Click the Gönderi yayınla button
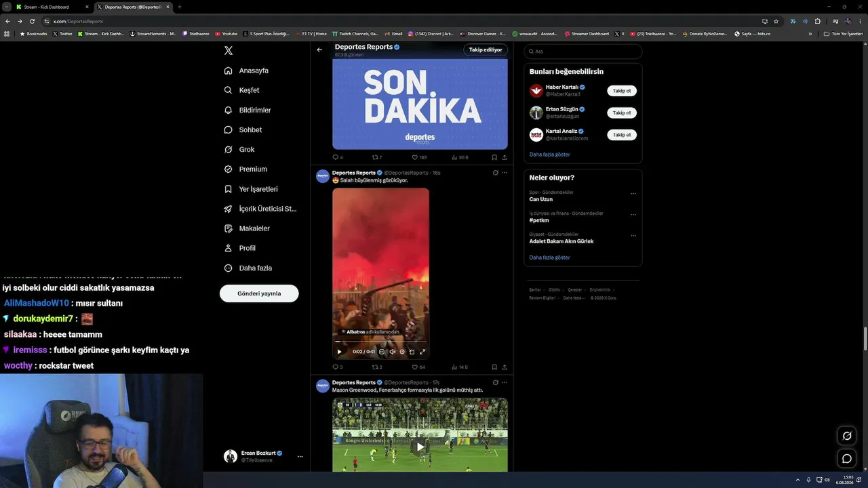 coord(259,293)
